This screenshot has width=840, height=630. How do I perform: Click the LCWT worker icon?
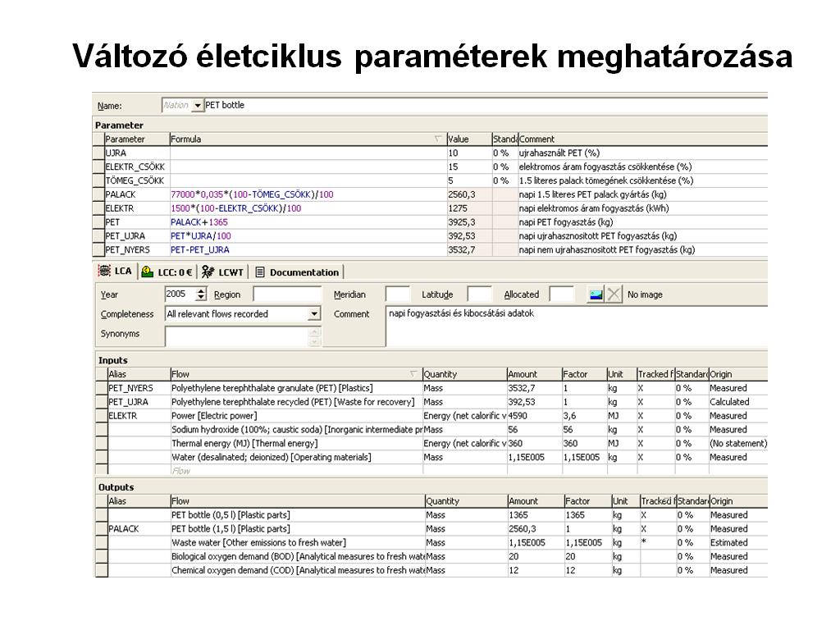click(208, 272)
